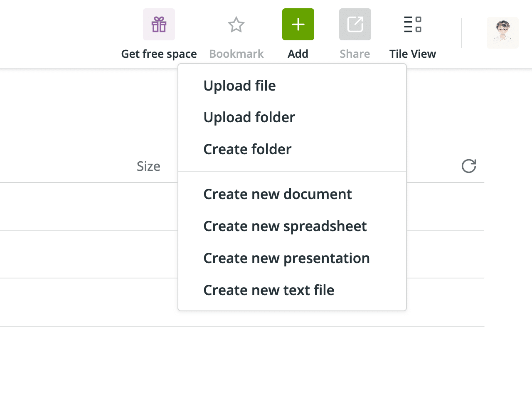Click the Tile View text label
This screenshot has height=399, width=532.
coord(412,54)
